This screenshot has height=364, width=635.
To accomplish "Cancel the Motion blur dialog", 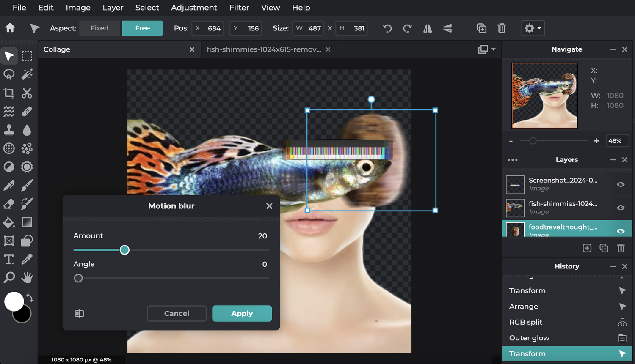I will click(177, 313).
